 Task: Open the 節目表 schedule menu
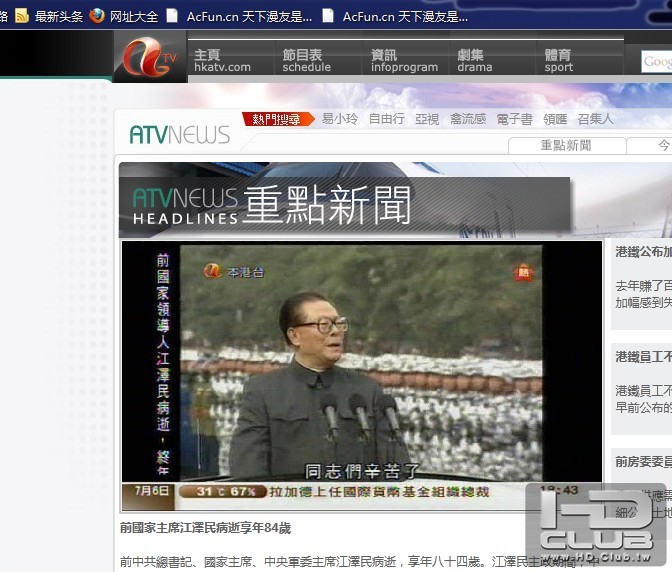pyautogui.click(x=306, y=61)
